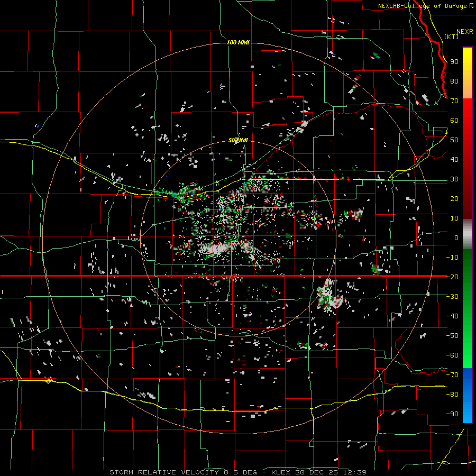The image size is (476, 476).
Task: Click the -40 knot scale value
Action: [x=452, y=316]
